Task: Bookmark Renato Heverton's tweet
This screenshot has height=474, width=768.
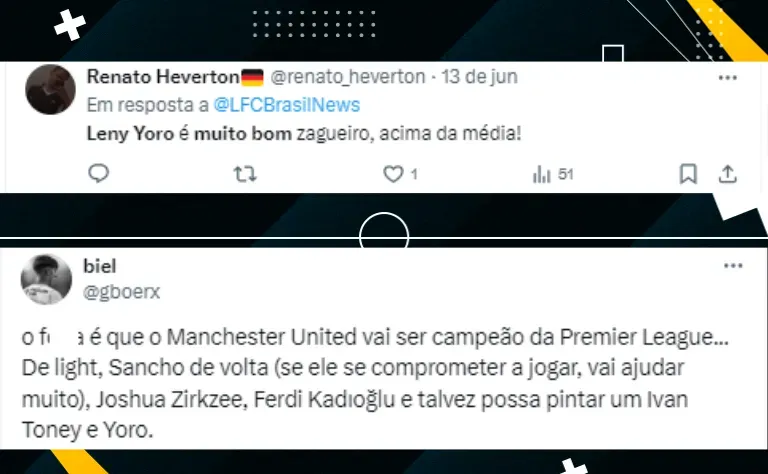Action: (688, 174)
